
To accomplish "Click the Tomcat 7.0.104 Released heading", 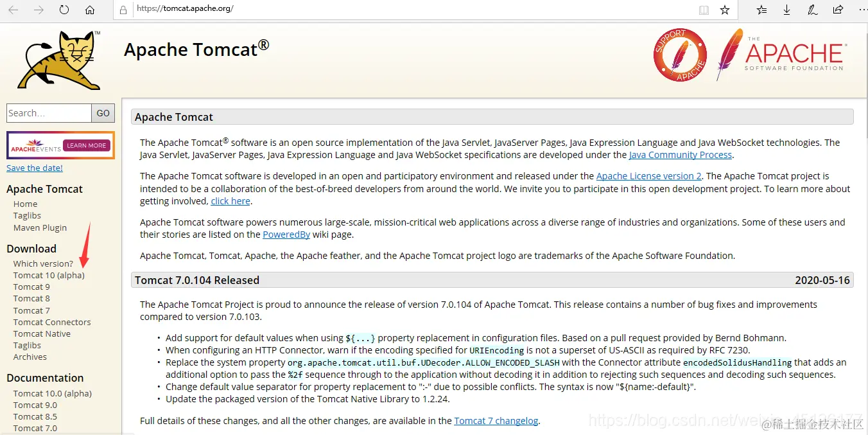I will 197,280.
